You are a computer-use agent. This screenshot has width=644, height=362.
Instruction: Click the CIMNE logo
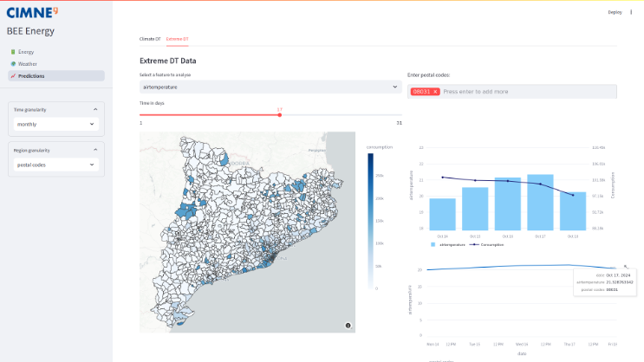tap(31, 12)
